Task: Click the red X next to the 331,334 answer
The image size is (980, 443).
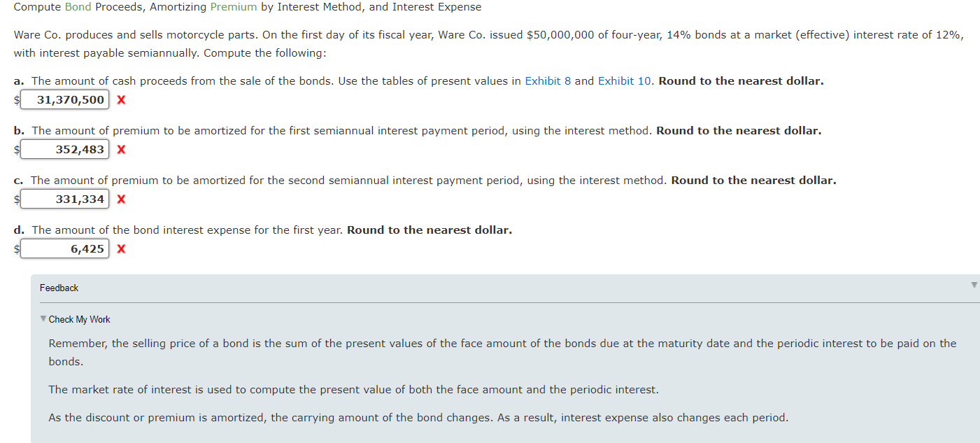Action: coord(121,199)
